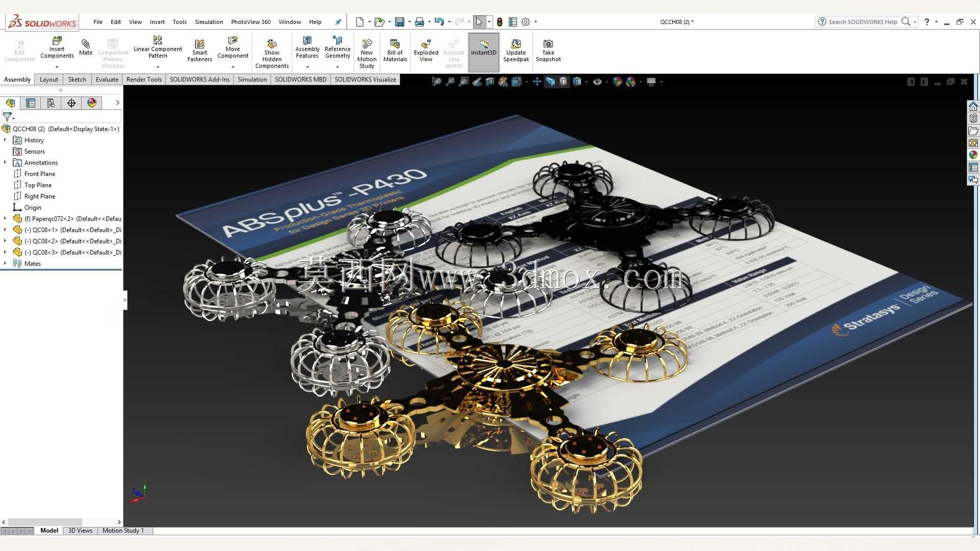
Task: Expand the Insert Components dropdown arrow
Action: click(x=57, y=67)
